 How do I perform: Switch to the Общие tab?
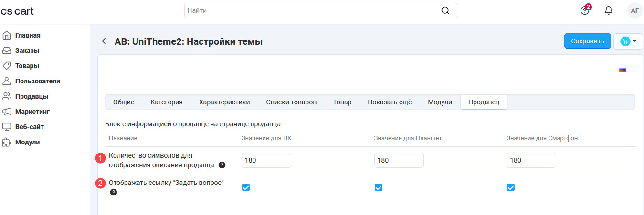coord(124,102)
